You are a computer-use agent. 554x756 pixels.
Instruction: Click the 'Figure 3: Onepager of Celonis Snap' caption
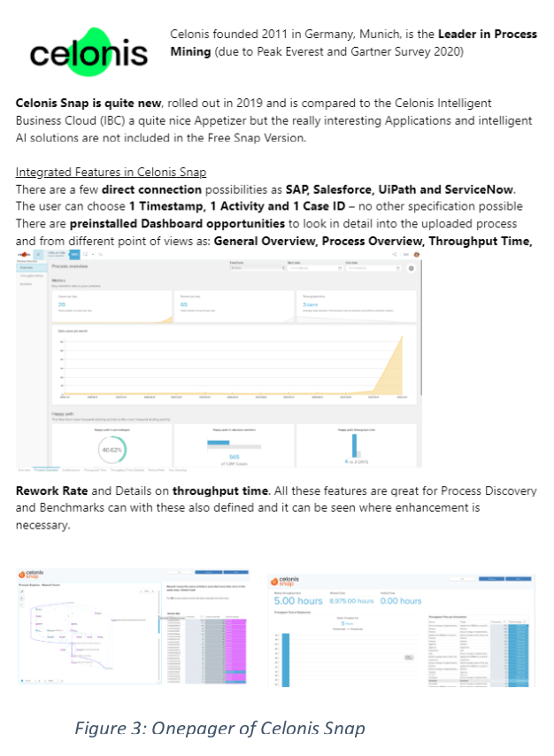[219, 728]
